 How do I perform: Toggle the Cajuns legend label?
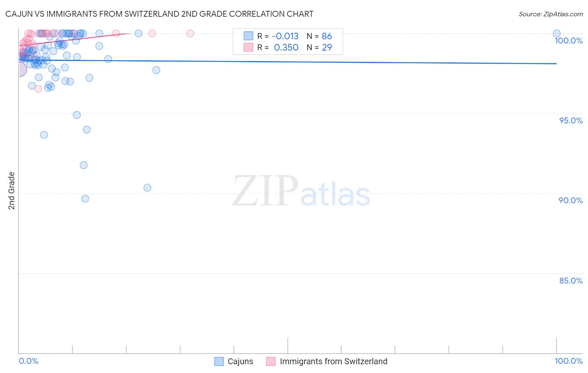coord(240,361)
